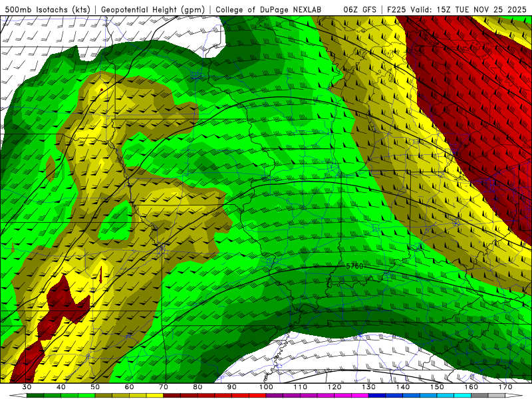Click the "500mb Isotachs (kts)" title text
The image size is (532, 399).
point(48,9)
